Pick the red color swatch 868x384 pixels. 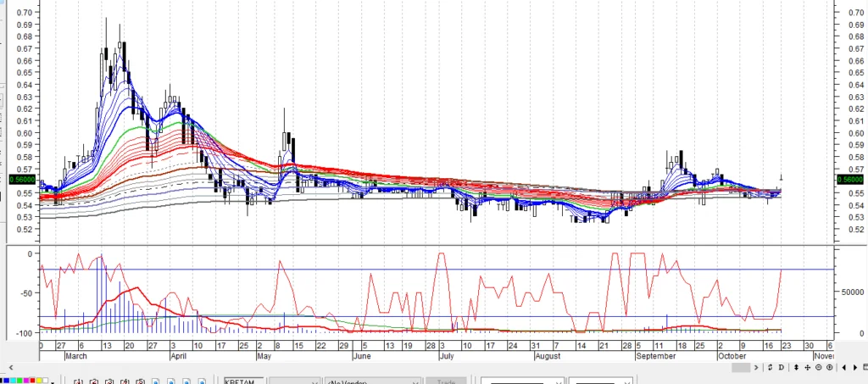[32, 381]
